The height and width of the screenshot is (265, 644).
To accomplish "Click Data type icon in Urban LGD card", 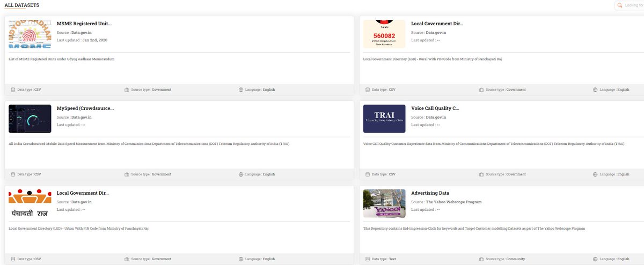I will click(13, 259).
